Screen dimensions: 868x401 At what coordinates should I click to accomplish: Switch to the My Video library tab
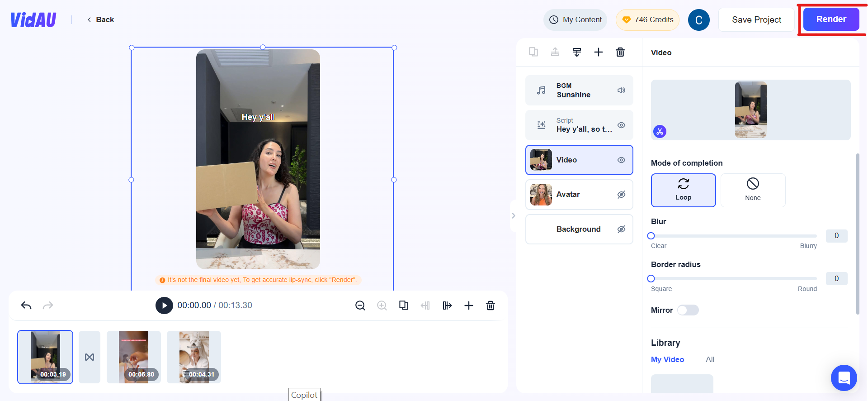[x=667, y=359]
